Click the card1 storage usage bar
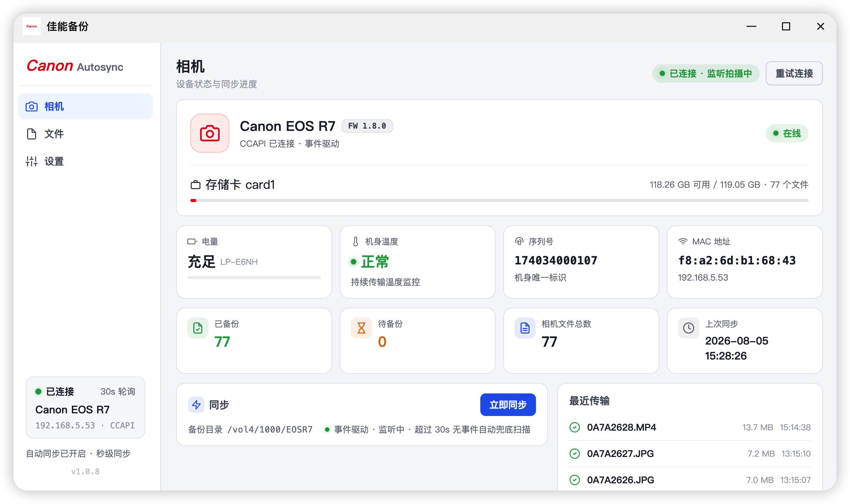Image resolution: width=850 pixels, height=504 pixels. (x=499, y=200)
